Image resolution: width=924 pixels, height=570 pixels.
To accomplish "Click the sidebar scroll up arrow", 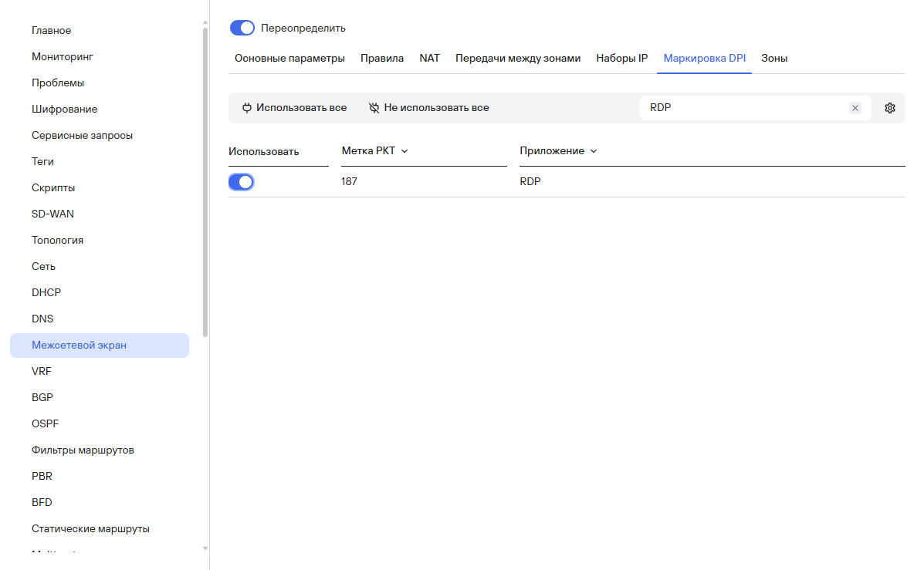I will coord(205,22).
